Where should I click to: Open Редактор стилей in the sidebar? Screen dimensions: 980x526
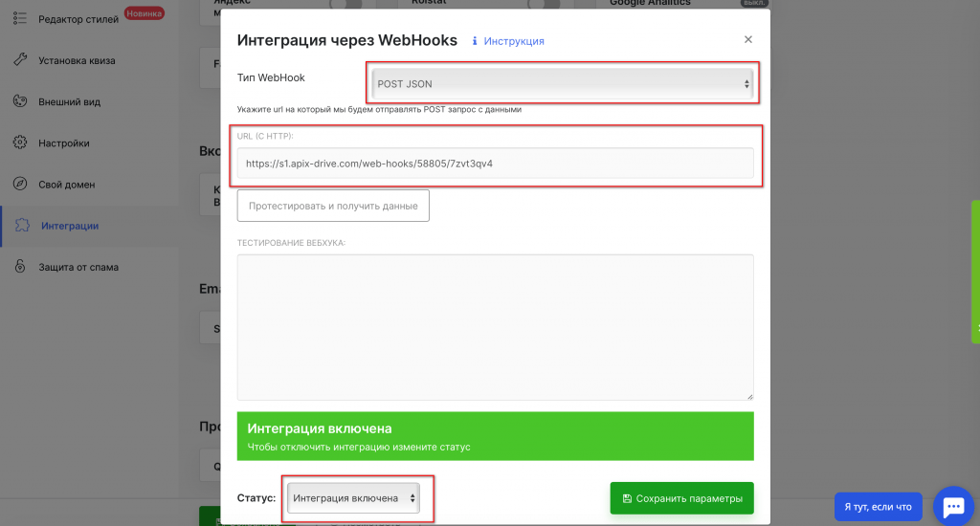point(78,18)
